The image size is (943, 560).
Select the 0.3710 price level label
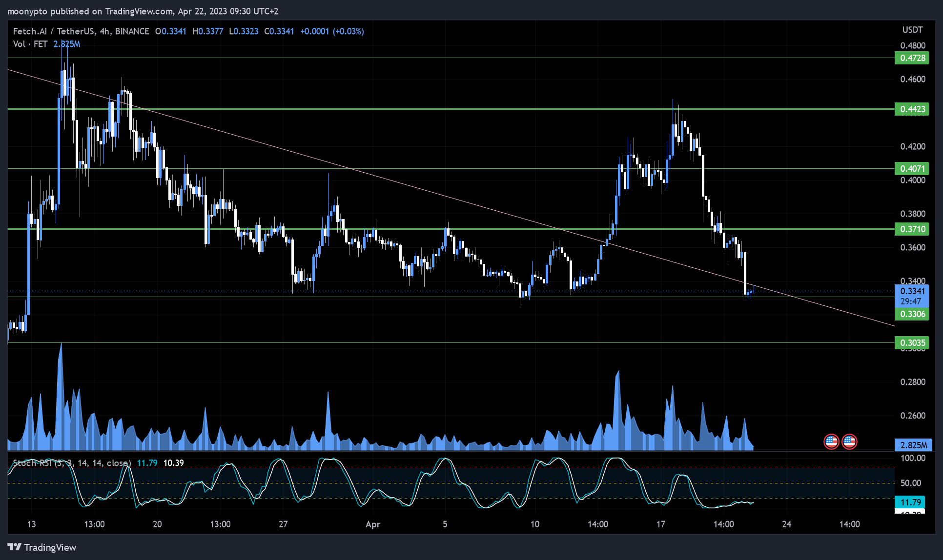912,229
